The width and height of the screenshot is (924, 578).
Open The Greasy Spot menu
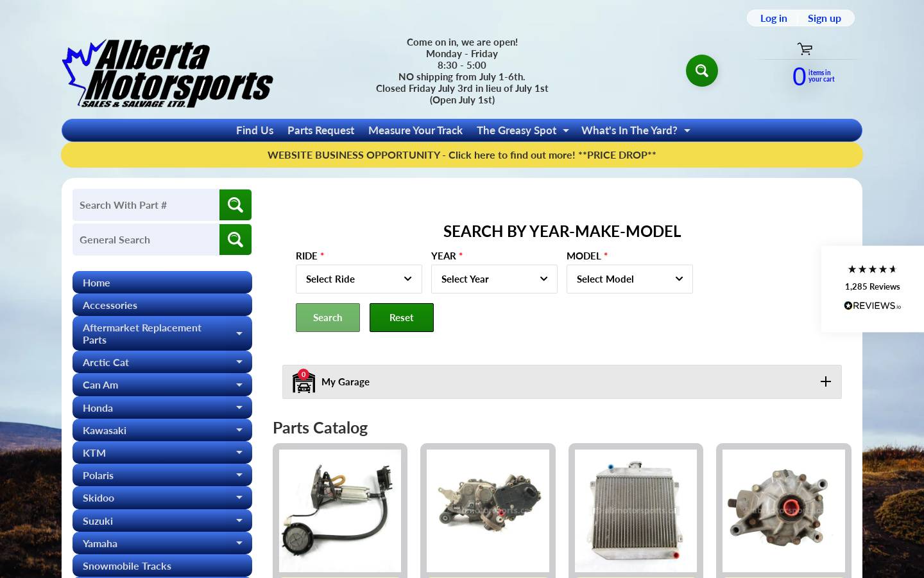click(x=517, y=130)
